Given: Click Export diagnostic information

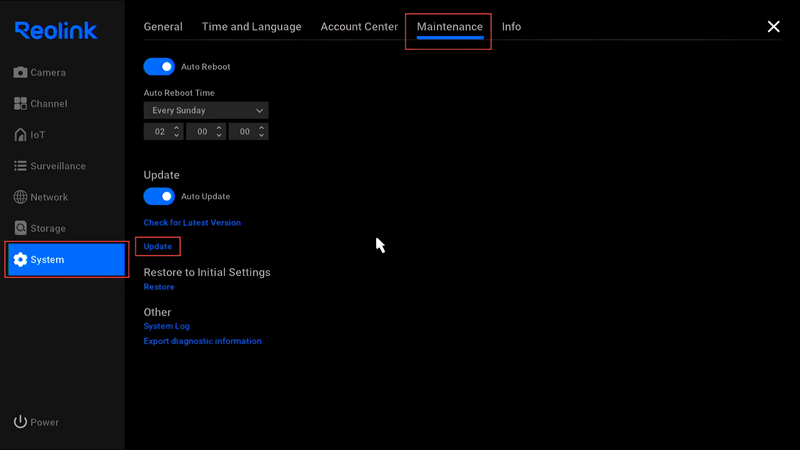Looking at the screenshot, I should click(x=202, y=341).
